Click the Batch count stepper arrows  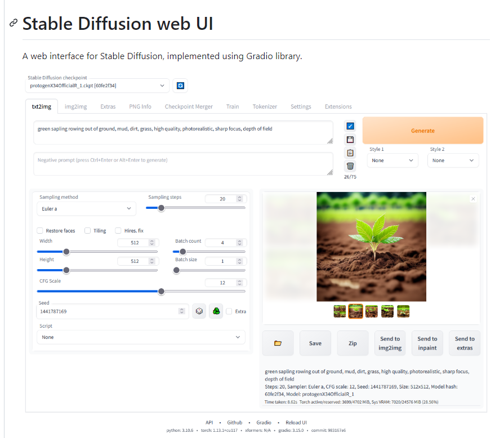point(239,243)
